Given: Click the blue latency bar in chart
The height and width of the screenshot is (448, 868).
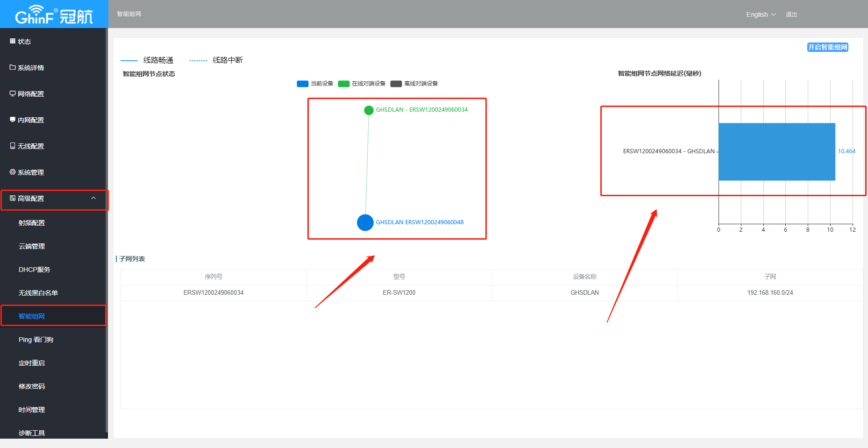Looking at the screenshot, I should (776, 152).
